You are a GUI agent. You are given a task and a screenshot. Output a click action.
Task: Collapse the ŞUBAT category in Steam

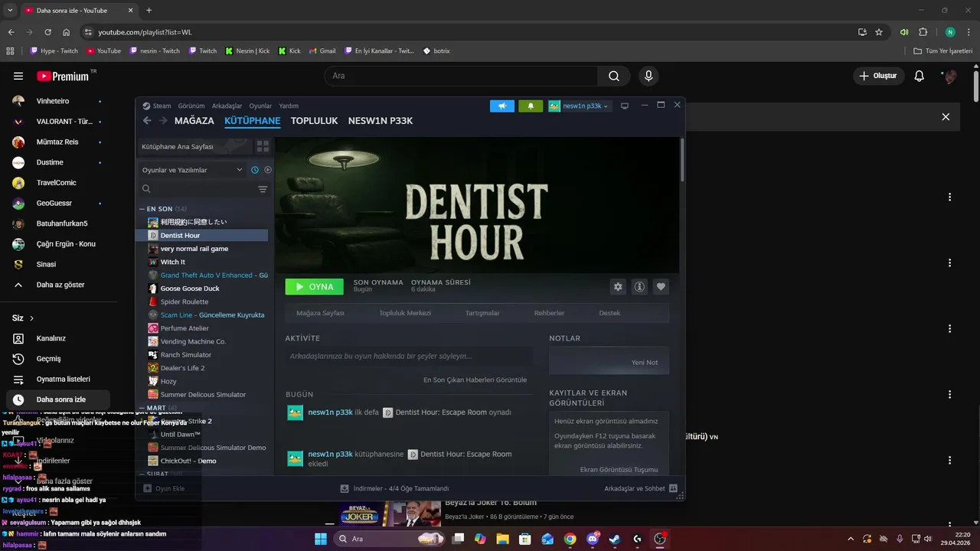click(x=142, y=474)
